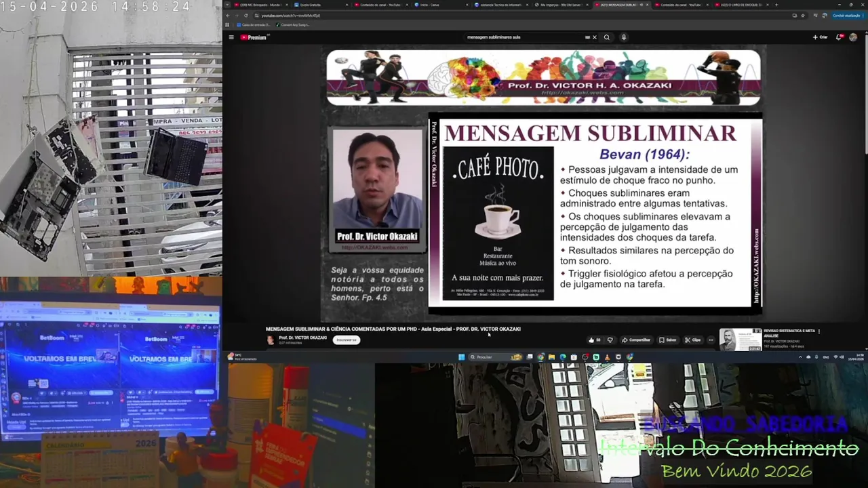Click the video title text
This screenshot has height=488, width=868.
point(393,329)
